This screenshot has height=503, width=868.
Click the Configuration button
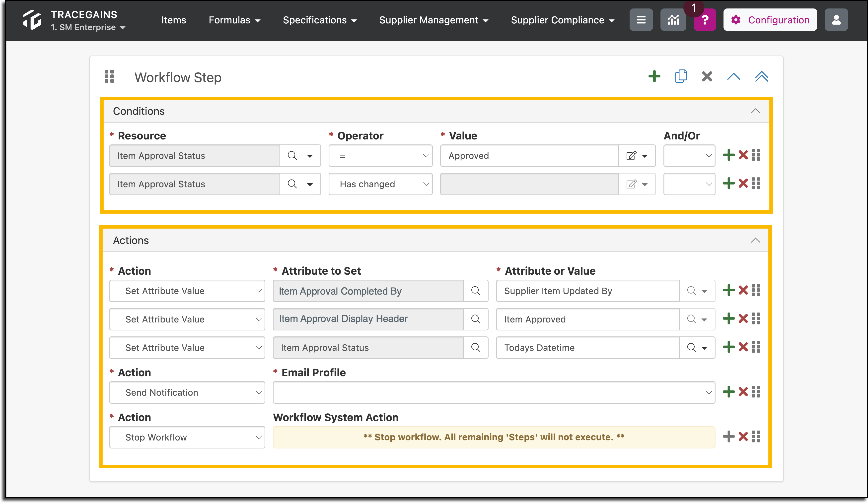770,20
